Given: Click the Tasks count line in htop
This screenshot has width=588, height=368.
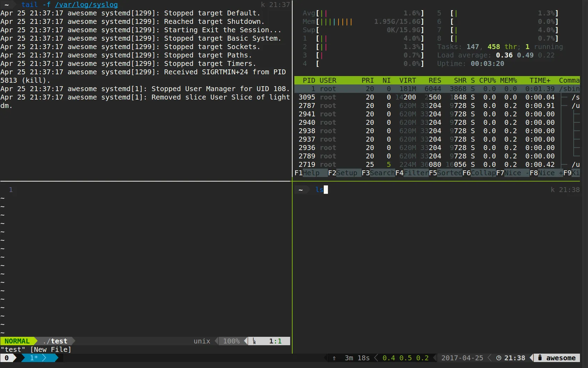Looking at the screenshot, I should (500, 47).
